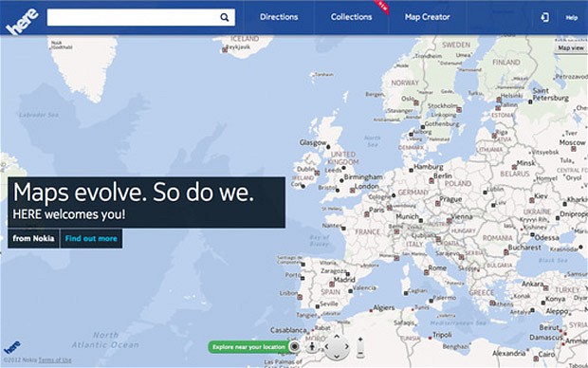This screenshot has height=368, width=588.
Task: Click the small HERE logo above the copyright
Action: 12,347
